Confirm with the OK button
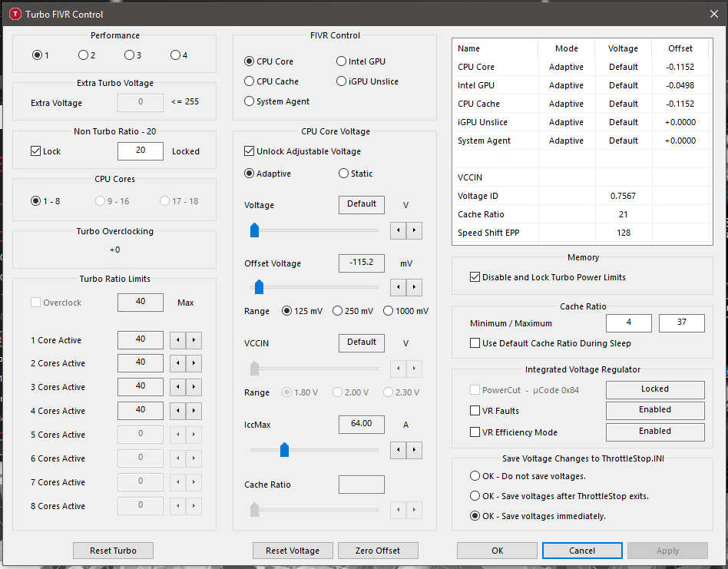Image resolution: width=728 pixels, height=569 pixels. click(x=498, y=551)
